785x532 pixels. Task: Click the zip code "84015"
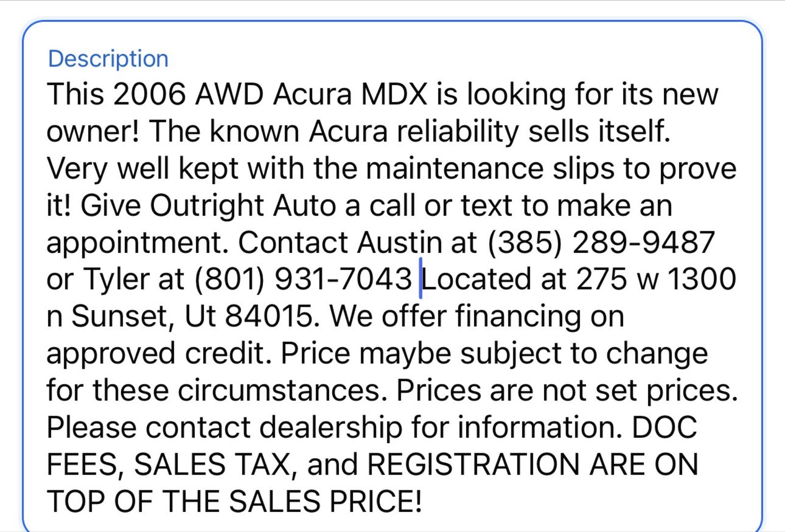click(268, 317)
